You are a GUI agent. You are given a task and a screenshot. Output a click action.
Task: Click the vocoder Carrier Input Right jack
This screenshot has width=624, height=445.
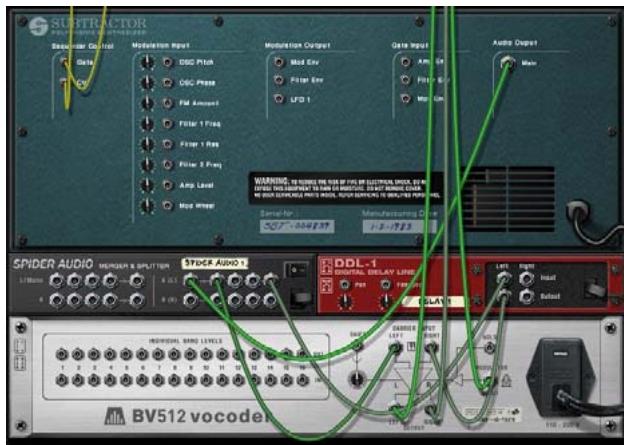431,348
